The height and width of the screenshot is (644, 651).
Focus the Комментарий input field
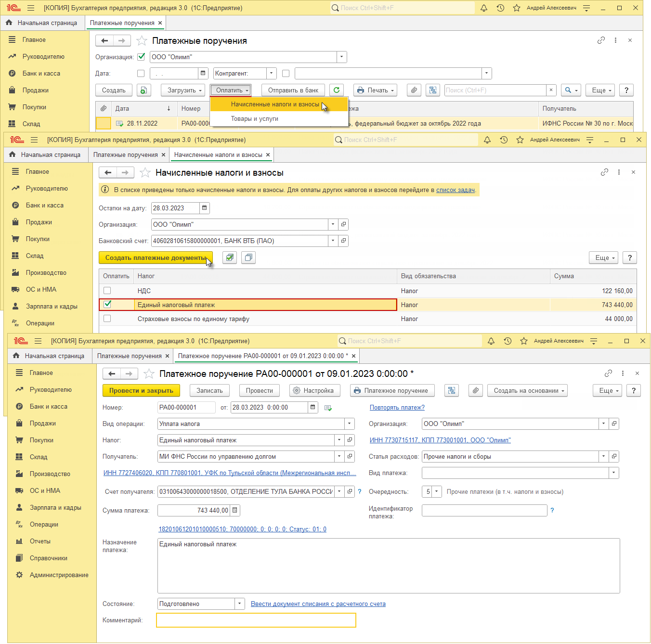(256, 620)
